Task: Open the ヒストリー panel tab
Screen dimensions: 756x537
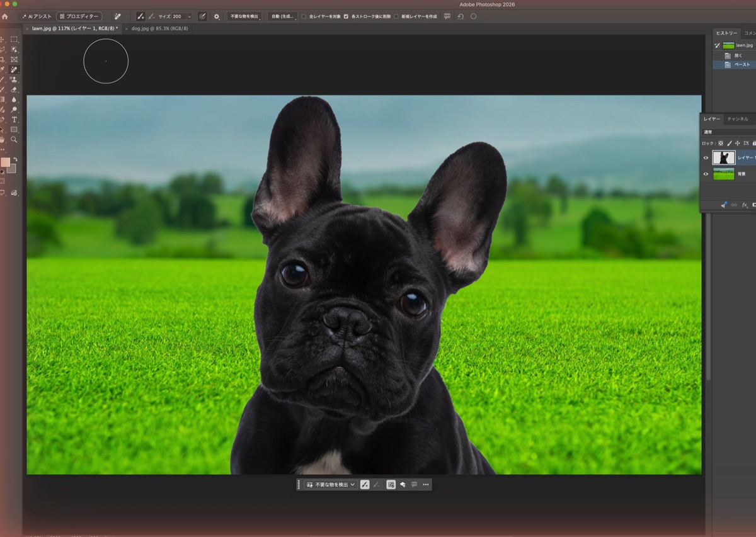Action: tap(726, 33)
